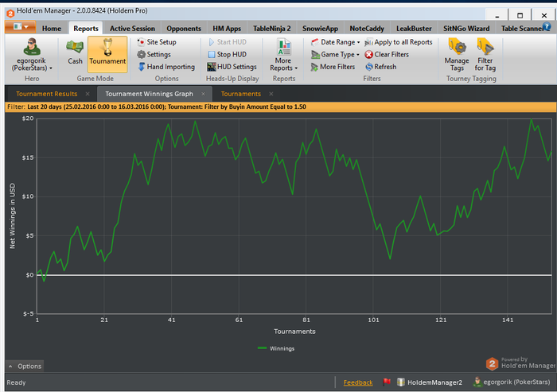Open the TableNinja 2 tab
This screenshot has width=557, height=392.
click(x=272, y=29)
